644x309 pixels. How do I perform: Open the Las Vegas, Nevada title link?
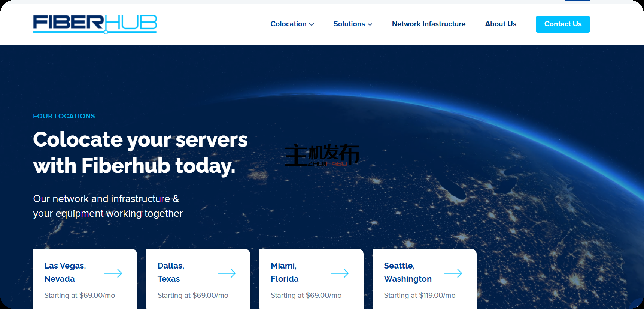click(x=65, y=272)
